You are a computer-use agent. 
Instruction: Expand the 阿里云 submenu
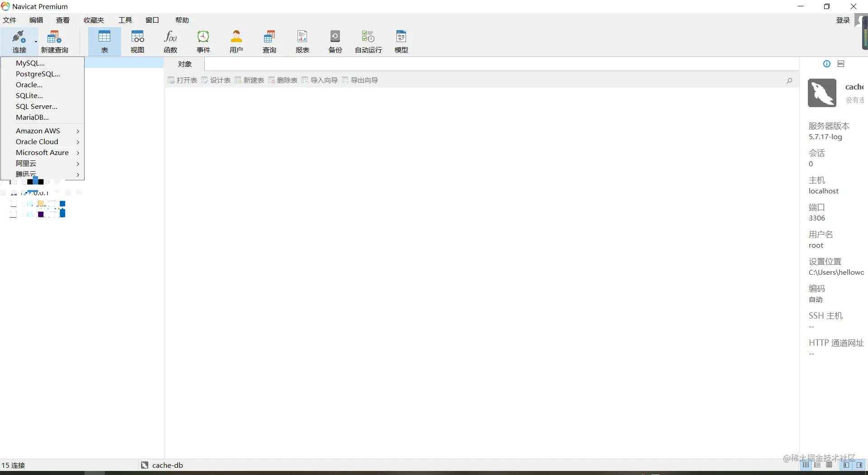[78, 164]
